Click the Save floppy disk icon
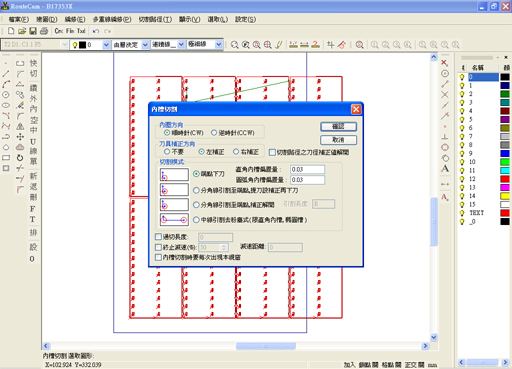 (x=33, y=31)
